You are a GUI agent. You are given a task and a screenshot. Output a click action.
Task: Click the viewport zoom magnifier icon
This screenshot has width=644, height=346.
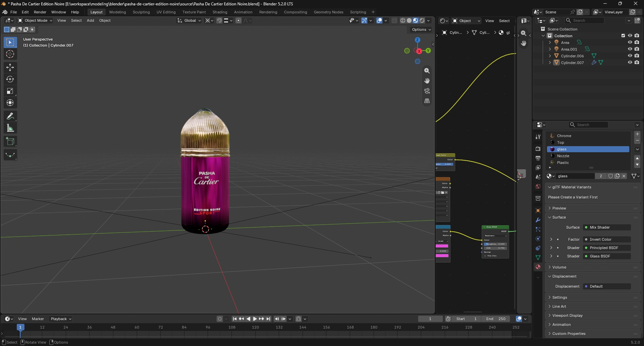coord(427,71)
